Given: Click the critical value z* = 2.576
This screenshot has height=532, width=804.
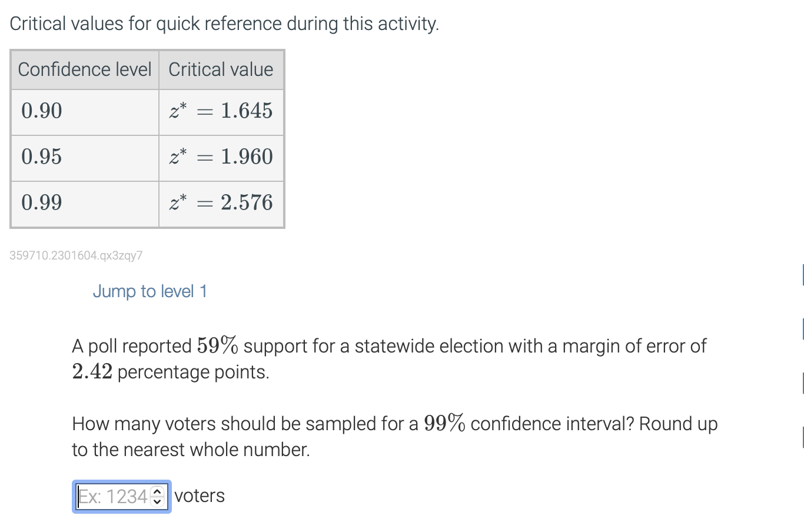Looking at the screenshot, I should (x=221, y=203).
